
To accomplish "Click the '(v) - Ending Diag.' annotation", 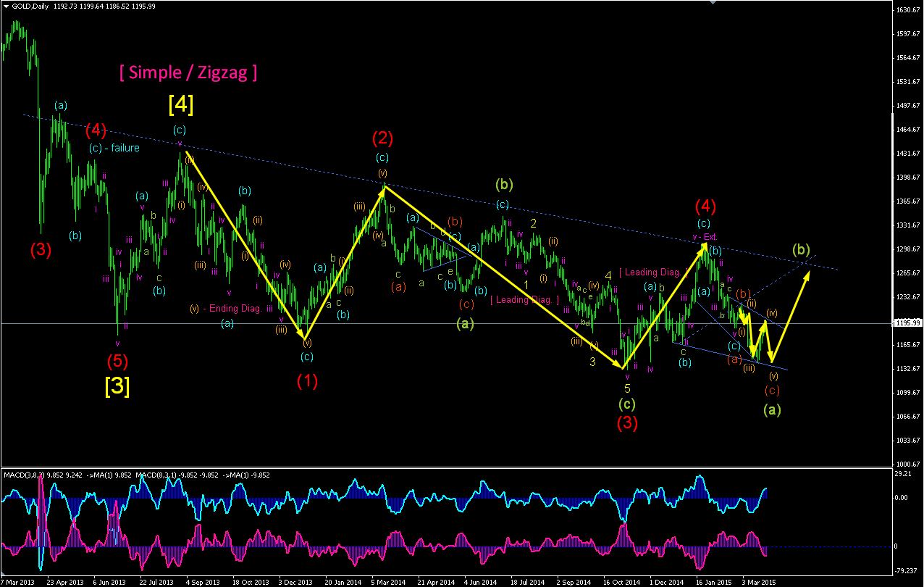I will 224,308.
